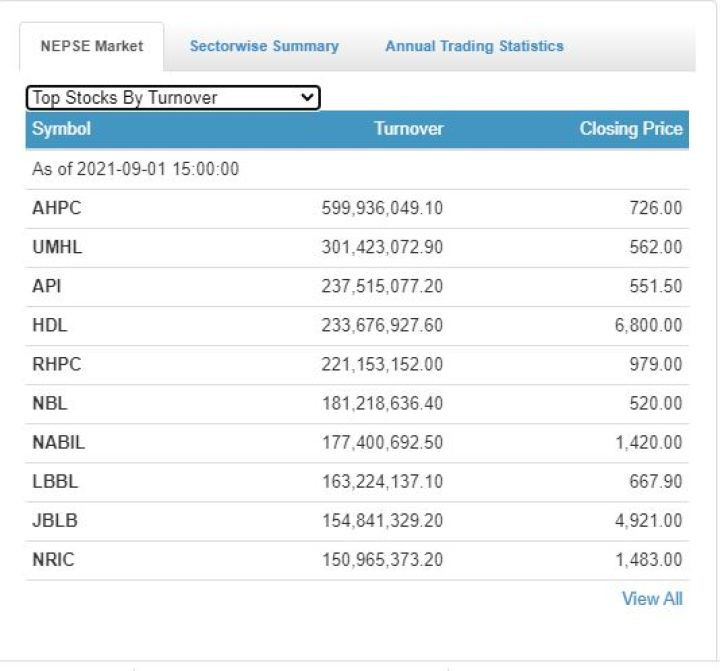Click the Symbol column header
This screenshot has height=671, width=720.
pyautogui.click(x=61, y=128)
